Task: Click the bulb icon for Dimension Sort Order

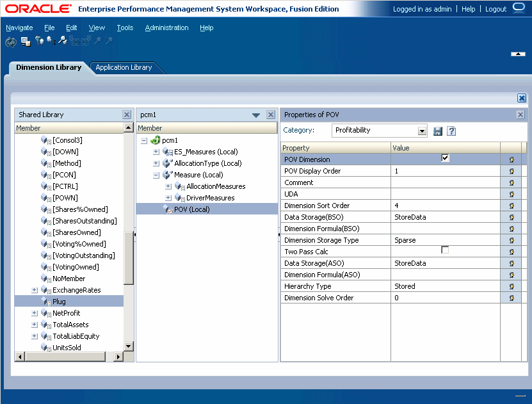Action: [x=512, y=206]
